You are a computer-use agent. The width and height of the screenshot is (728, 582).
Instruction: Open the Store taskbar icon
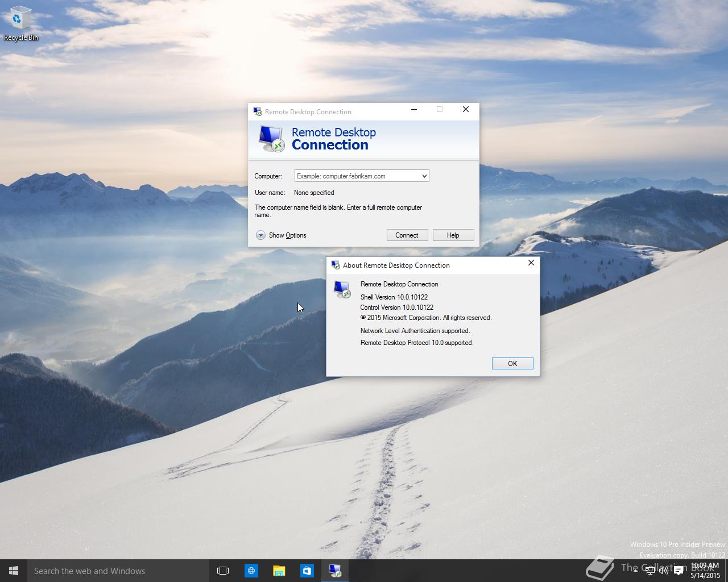click(x=307, y=571)
